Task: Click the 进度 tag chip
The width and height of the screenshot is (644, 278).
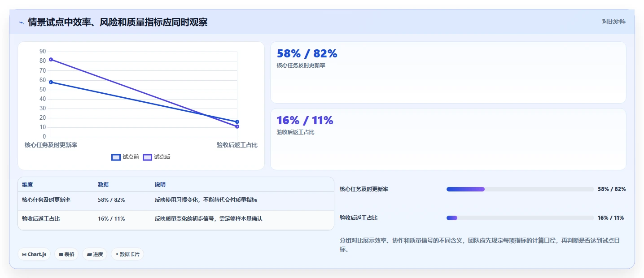Action: 95,254
